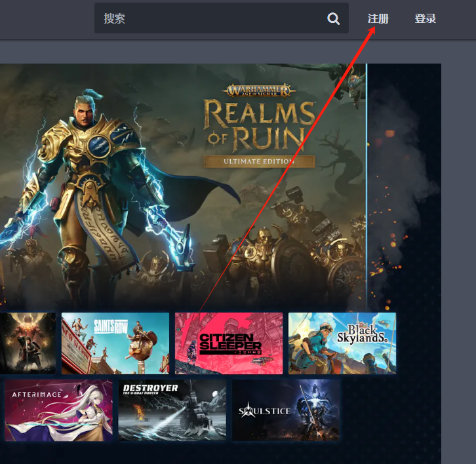Select the Afterimage game thumbnail
This screenshot has width=476, height=464.
click(x=58, y=410)
